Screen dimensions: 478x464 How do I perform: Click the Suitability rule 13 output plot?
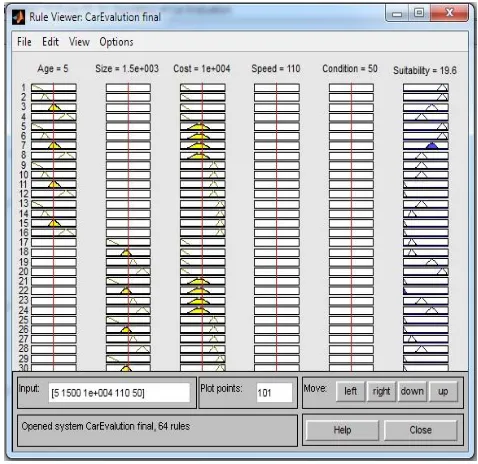coord(426,204)
